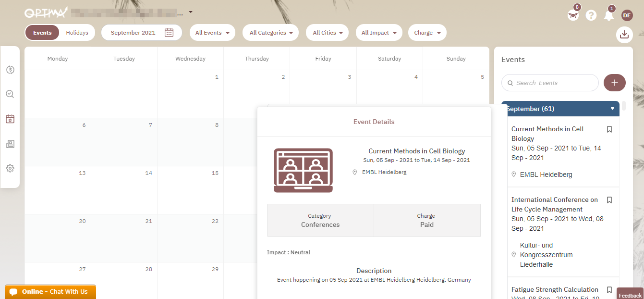Open the bell notifications icon
This screenshot has height=299, width=644.
pos(609,15)
